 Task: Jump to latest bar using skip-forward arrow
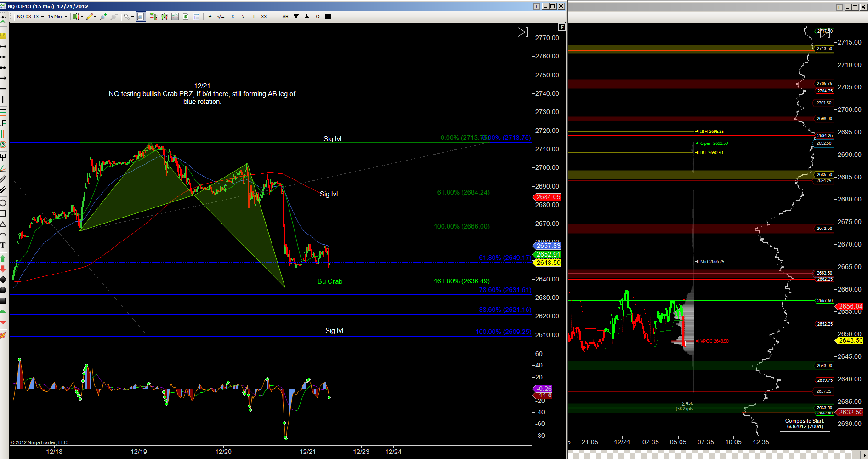pyautogui.click(x=522, y=32)
